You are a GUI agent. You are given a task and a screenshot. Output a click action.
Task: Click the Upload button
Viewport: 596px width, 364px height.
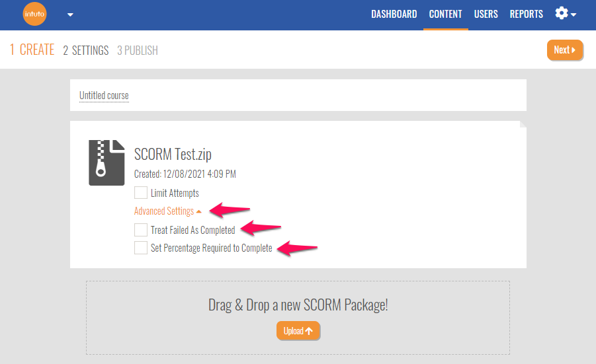[x=298, y=331]
